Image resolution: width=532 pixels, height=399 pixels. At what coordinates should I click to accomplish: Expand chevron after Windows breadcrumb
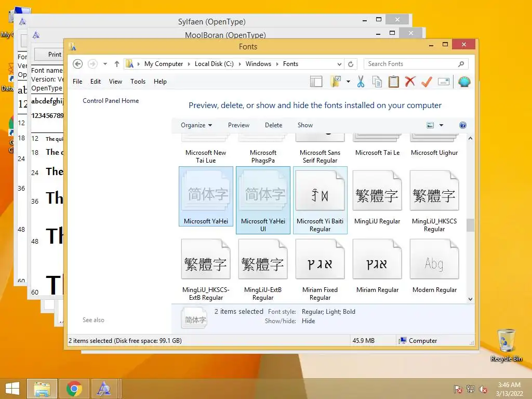(277, 64)
